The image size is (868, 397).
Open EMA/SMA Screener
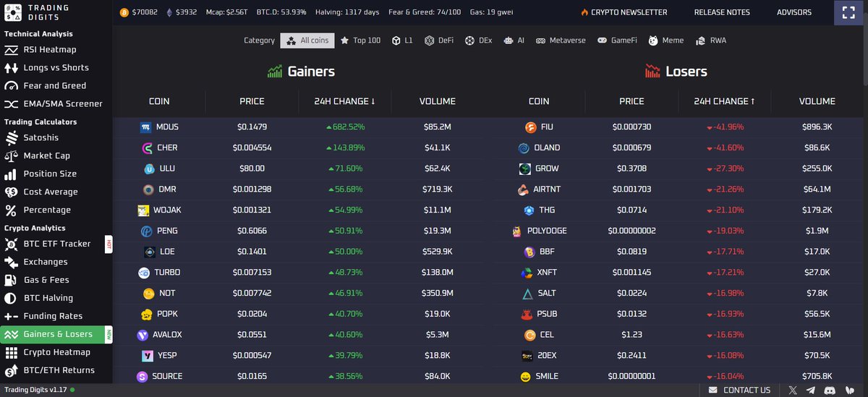tap(54, 104)
